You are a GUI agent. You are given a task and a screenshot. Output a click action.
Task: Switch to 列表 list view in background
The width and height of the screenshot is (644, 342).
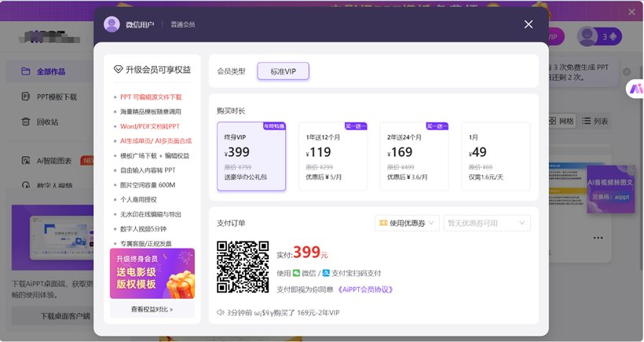point(595,121)
